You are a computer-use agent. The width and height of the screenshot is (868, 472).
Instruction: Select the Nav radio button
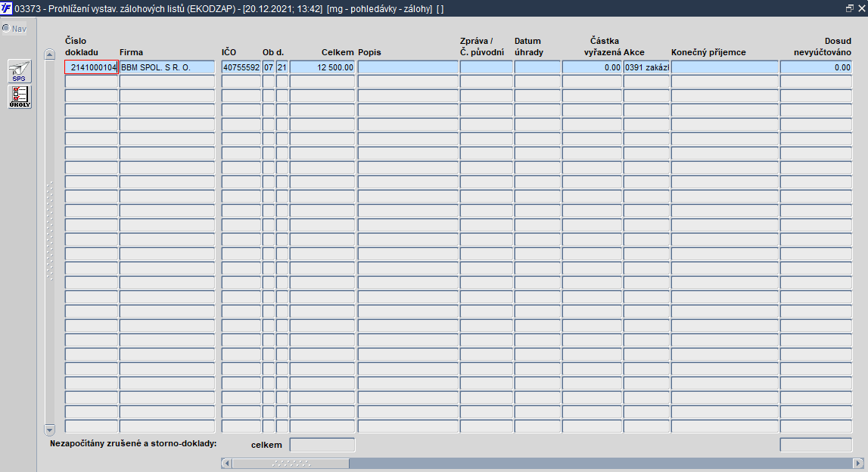[x=6, y=28]
